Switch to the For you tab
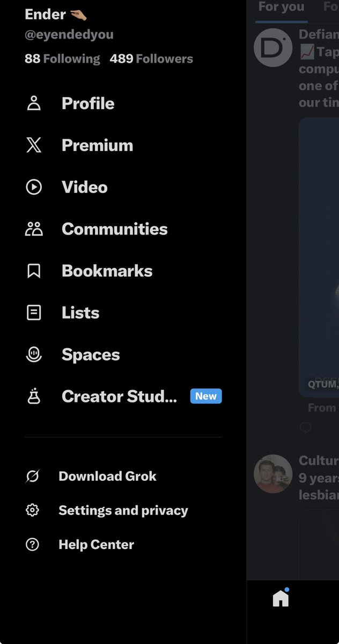The image size is (339, 644). coord(281,7)
